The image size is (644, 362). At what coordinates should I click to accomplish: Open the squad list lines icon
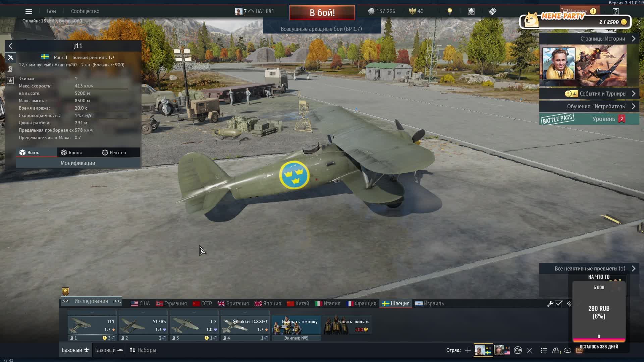pos(544,350)
